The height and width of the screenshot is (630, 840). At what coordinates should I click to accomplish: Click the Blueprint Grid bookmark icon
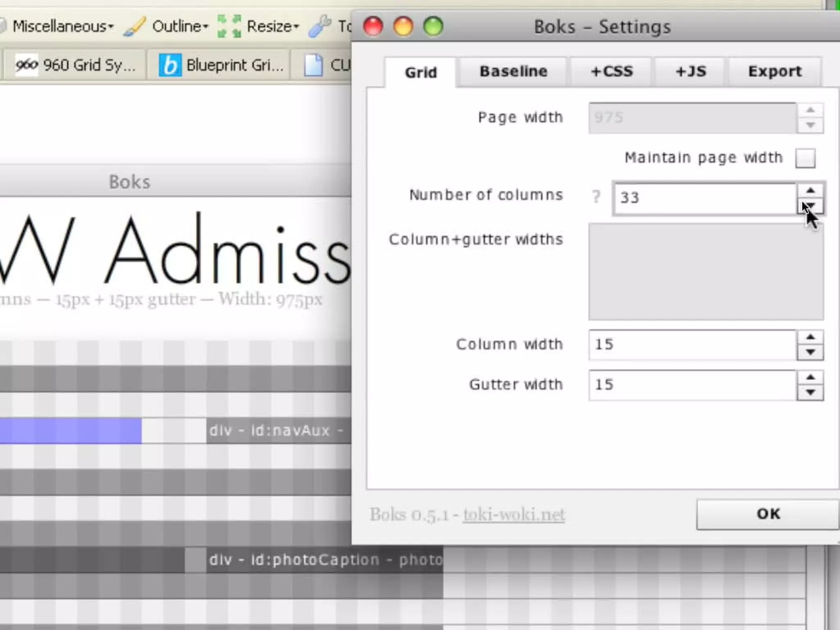[x=170, y=65]
